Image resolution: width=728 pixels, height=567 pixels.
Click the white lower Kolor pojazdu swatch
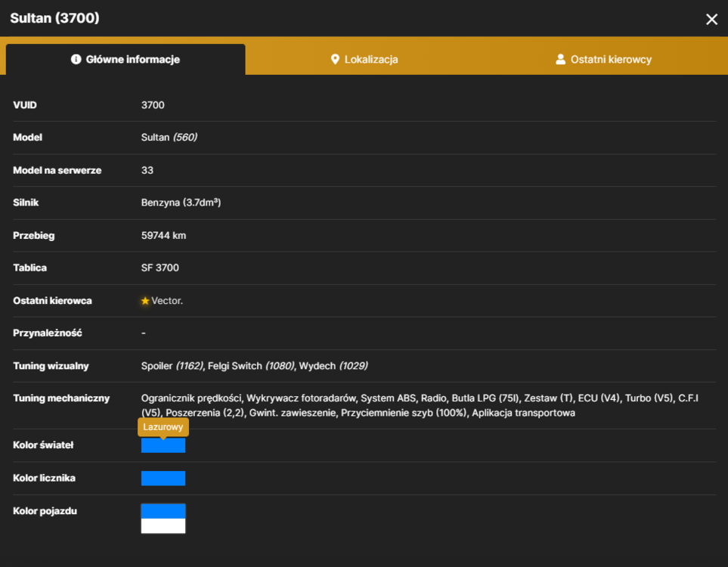[163, 525]
